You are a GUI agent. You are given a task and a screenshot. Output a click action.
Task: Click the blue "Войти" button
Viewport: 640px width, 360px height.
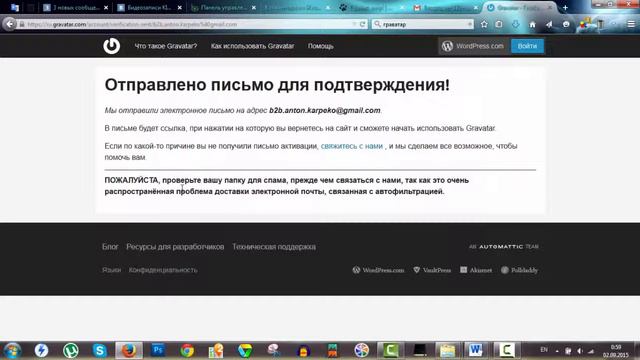pos(527,46)
